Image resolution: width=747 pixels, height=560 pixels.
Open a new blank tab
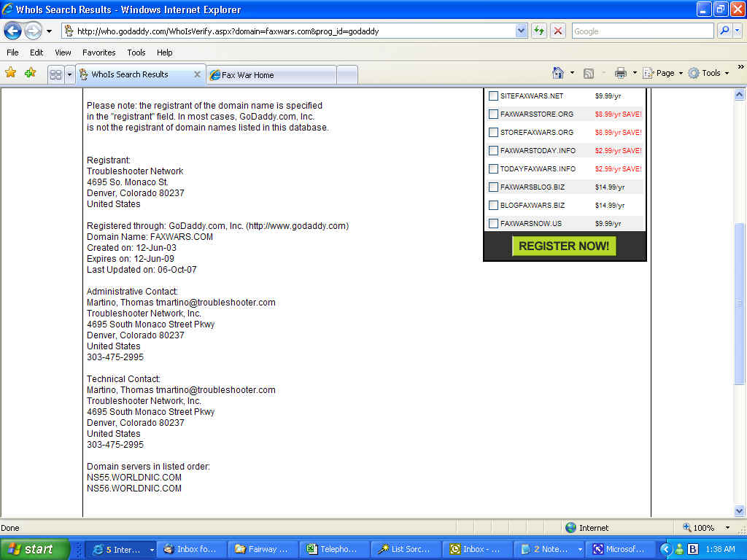coord(347,75)
